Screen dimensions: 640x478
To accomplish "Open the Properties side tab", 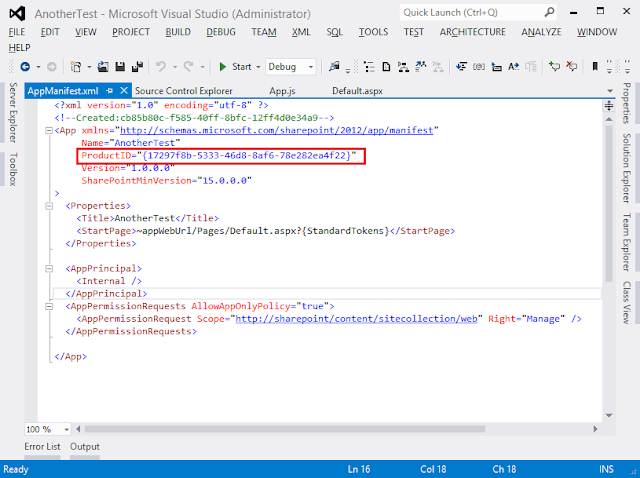I will click(x=627, y=103).
